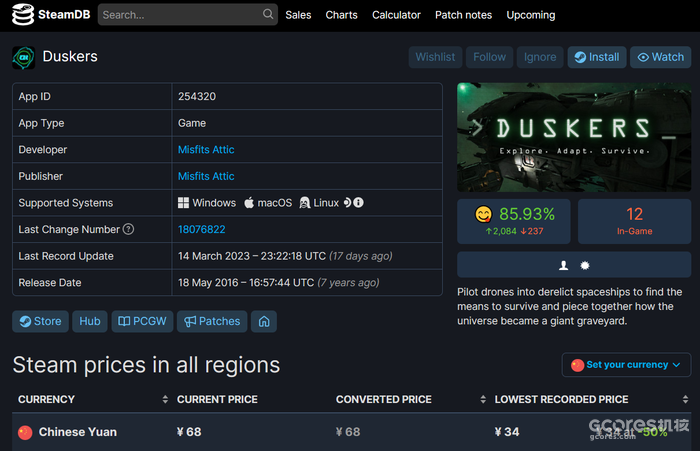This screenshot has height=451, width=700.
Task: Click the Steam Deck compatibility icon
Action: (x=348, y=203)
